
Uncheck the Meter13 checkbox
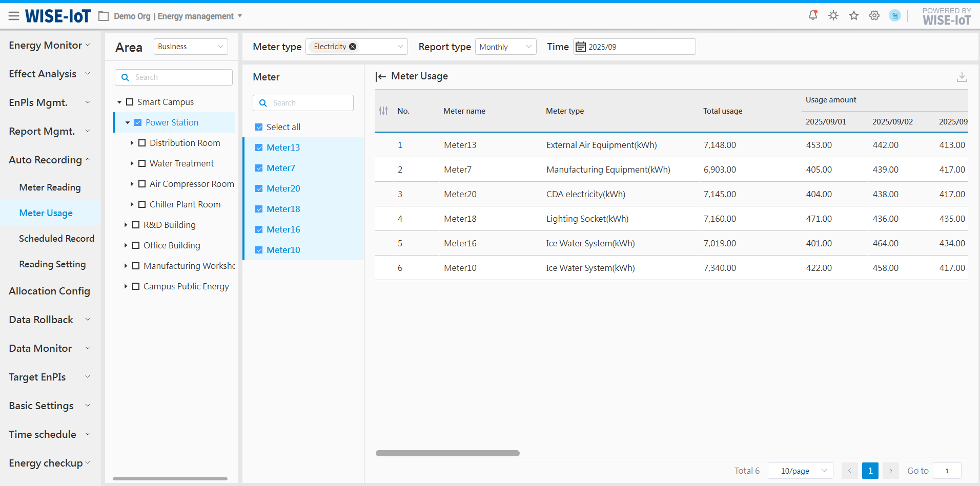pos(259,147)
